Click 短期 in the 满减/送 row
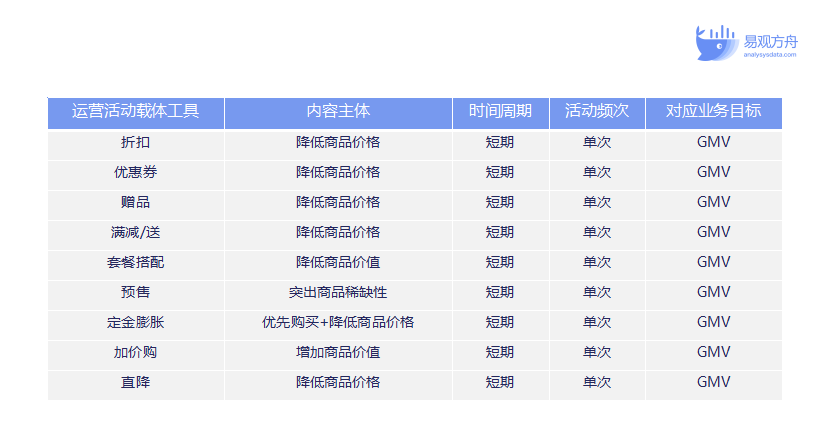Screen dimensions: 832x433 click(500, 232)
